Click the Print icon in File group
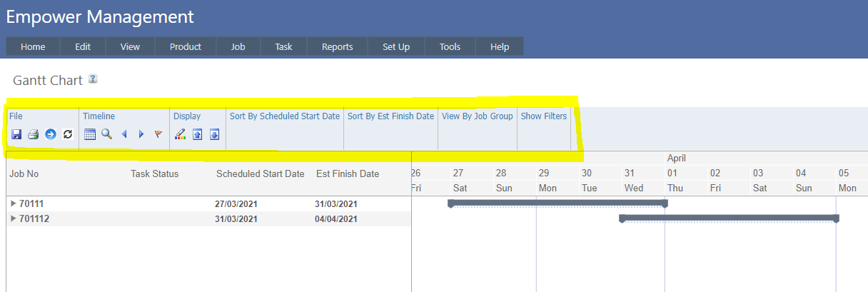This screenshot has height=292, width=868. [x=33, y=134]
